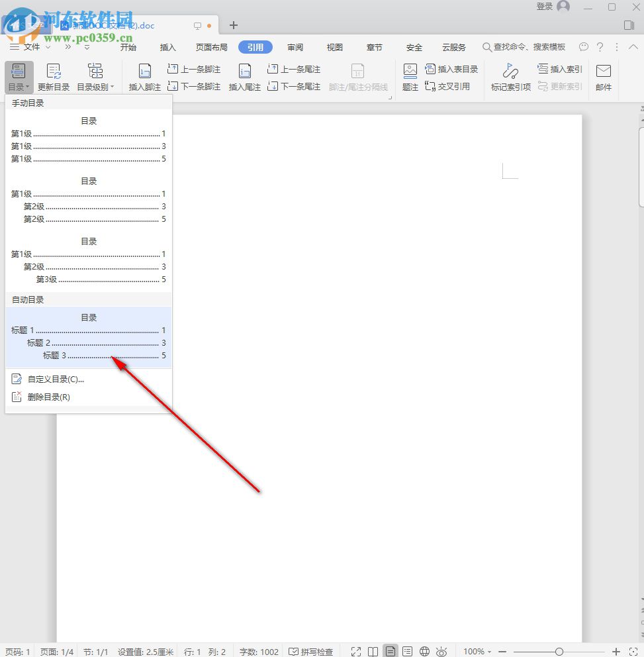Open footnote/endnote dialog launcher corner
Image resolution: width=644 pixels, height=657 pixels.
tap(391, 97)
